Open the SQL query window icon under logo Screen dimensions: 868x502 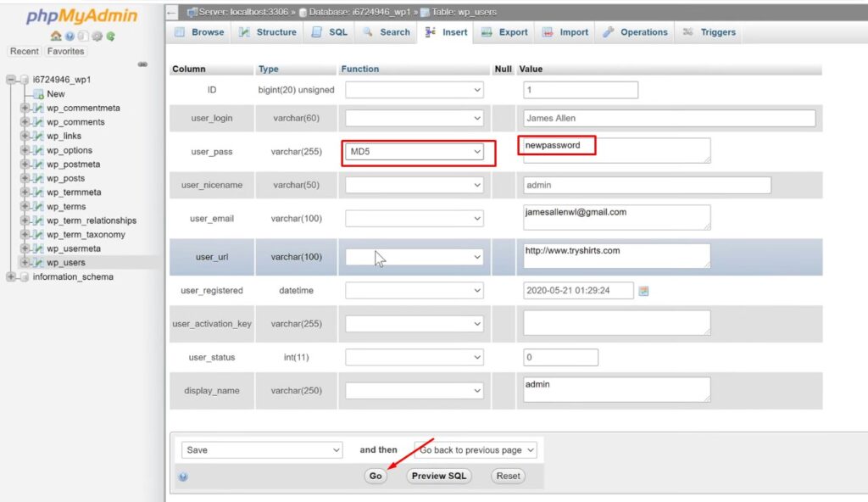click(83, 36)
